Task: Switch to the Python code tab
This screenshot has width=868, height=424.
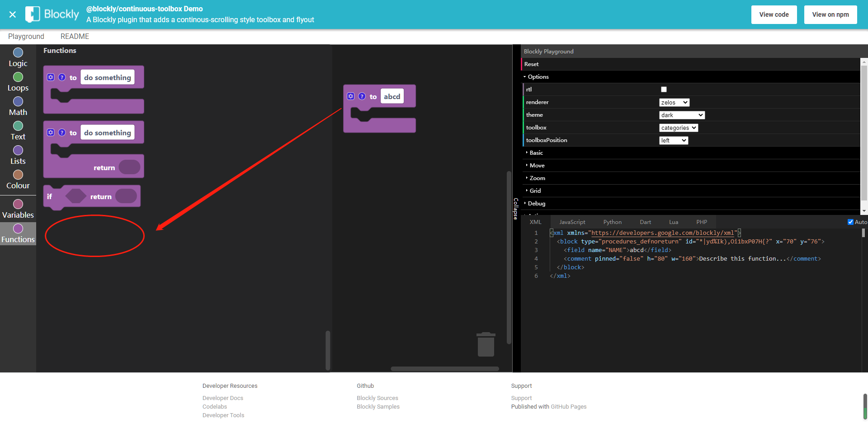Action: [612, 222]
